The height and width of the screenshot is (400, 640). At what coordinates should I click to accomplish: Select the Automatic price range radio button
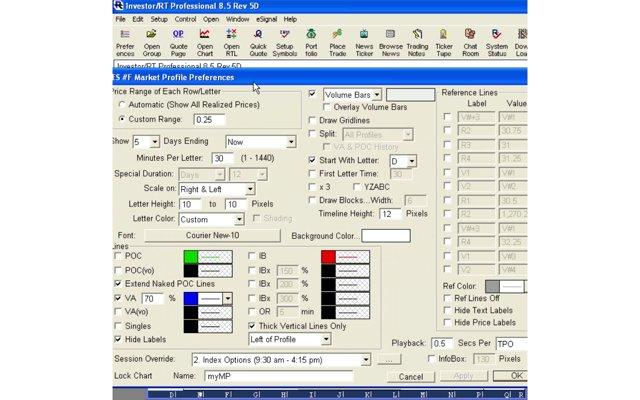pos(122,105)
